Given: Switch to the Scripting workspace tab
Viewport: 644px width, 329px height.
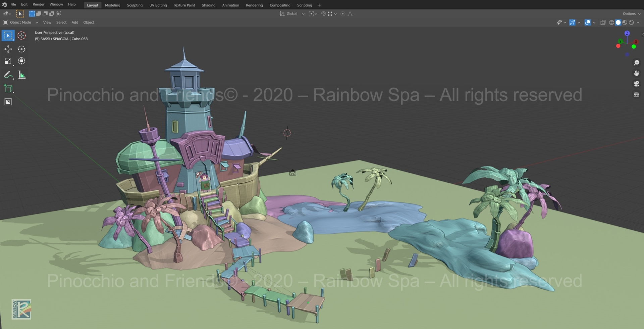Looking at the screenshot, I should click(x=304, y=5).
